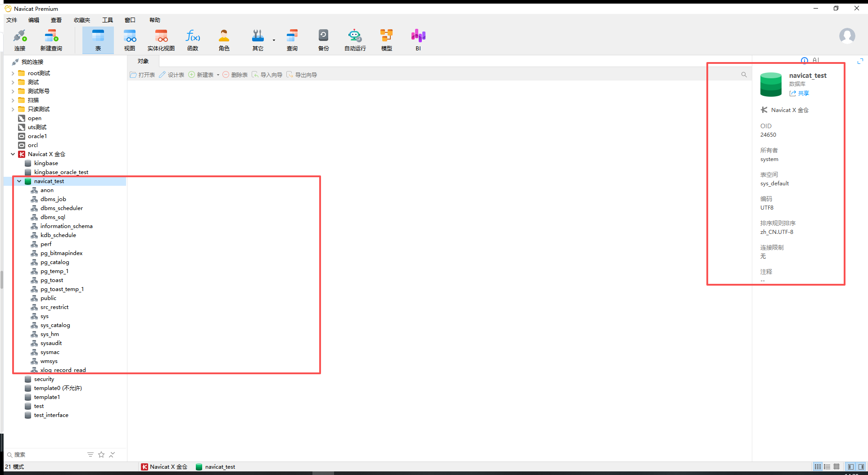Start a new query with 新建查询
This screenshot has height=475, width=868.
click(51, 40)
